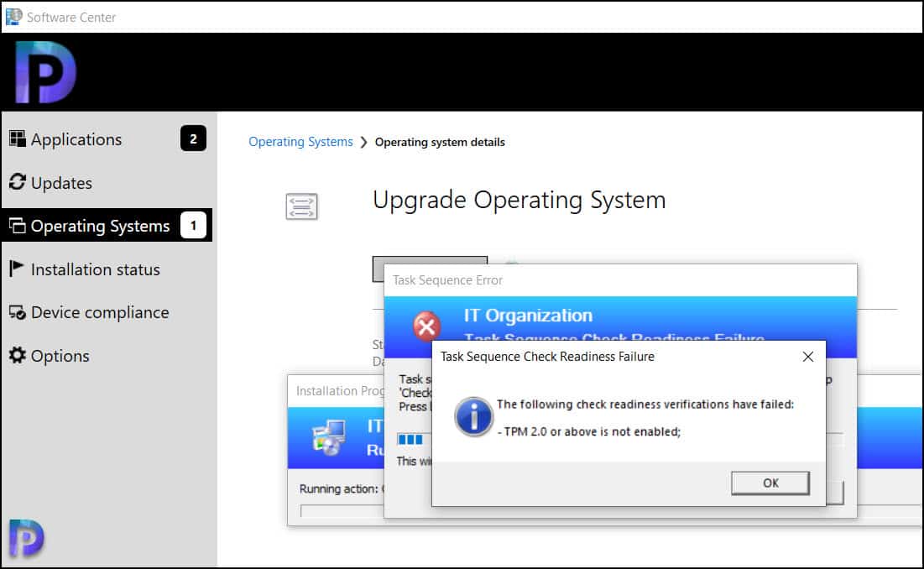The width and height of the screenshot is (924, 569).
Task: Click the Operating Systems count badge 1
Action: (193, 225)
